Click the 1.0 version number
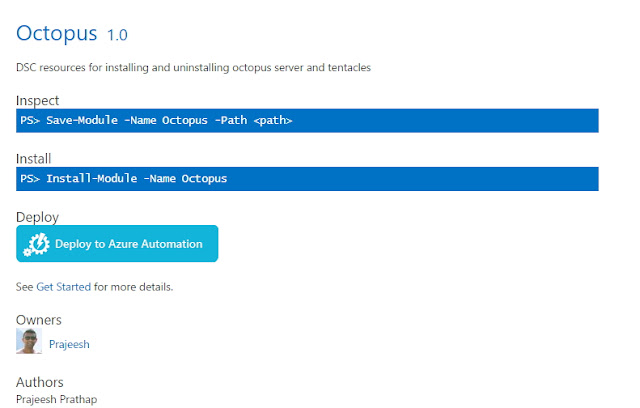640x408 pixels. (118, 35)
